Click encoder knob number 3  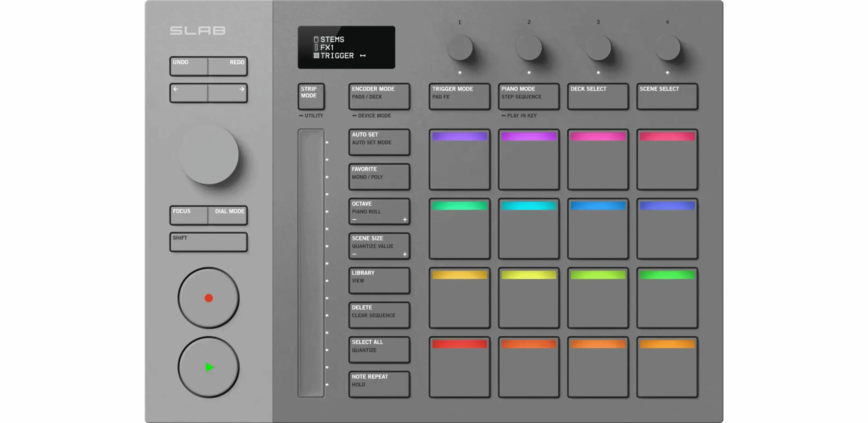(x=598, y=48)
